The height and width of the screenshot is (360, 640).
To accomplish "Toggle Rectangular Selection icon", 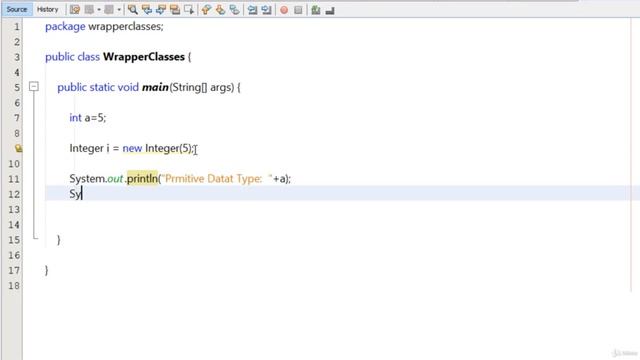I will (189, 10).
